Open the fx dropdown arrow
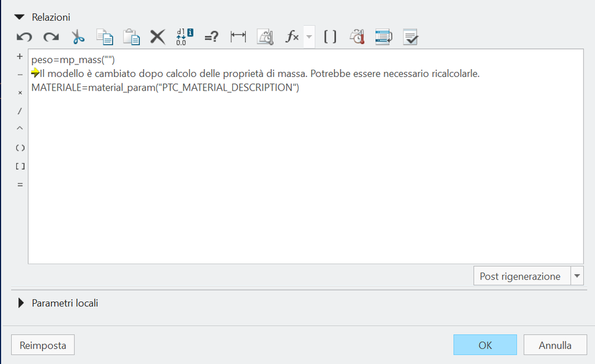Image resolution: width=595 pixels, height=364 pixels. pos(308,36)
